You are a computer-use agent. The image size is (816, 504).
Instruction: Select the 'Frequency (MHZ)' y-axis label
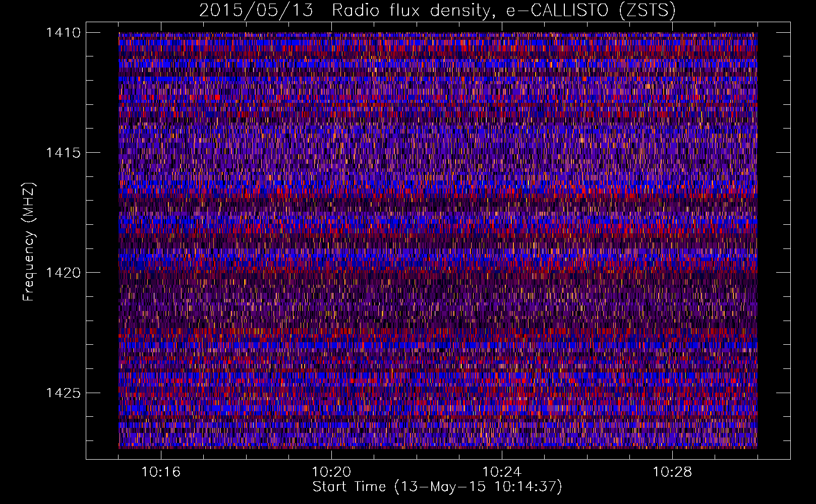pos(29,242)
